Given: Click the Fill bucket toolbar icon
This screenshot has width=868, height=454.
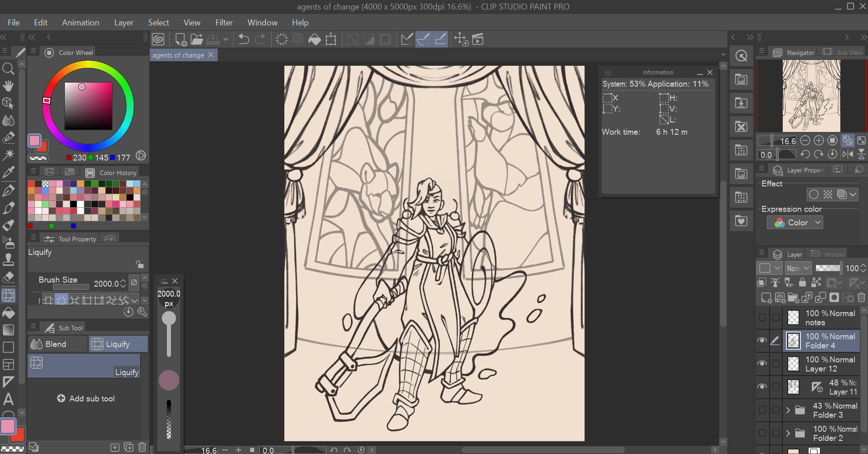Looking at the screenshot, I should [314, 39].
